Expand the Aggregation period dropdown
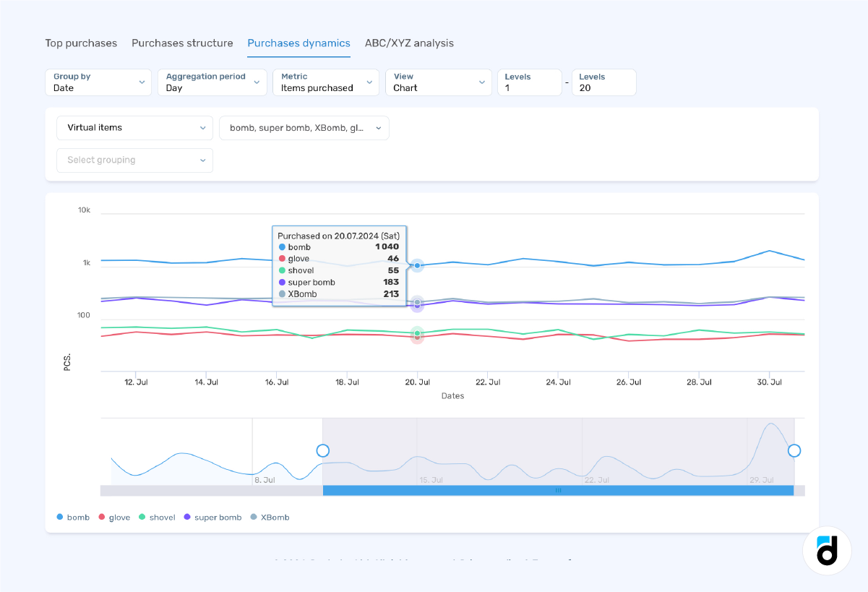 212,82
